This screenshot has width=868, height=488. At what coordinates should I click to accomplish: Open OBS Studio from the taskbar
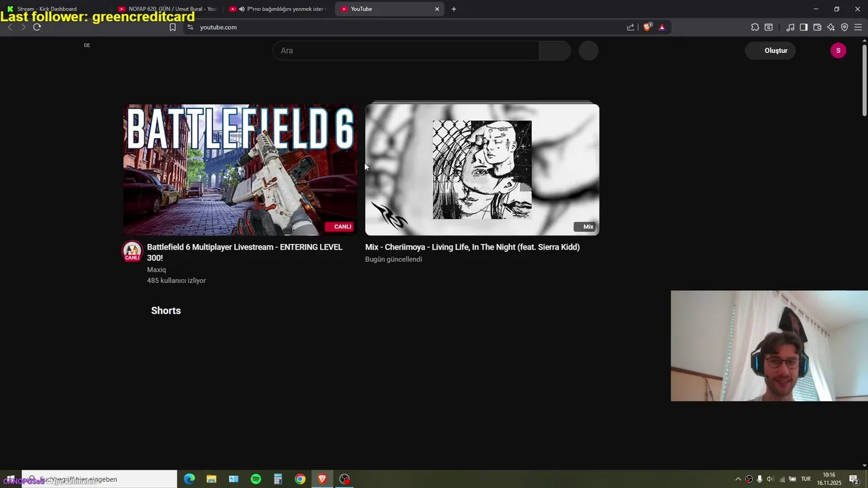click(344, 479)
